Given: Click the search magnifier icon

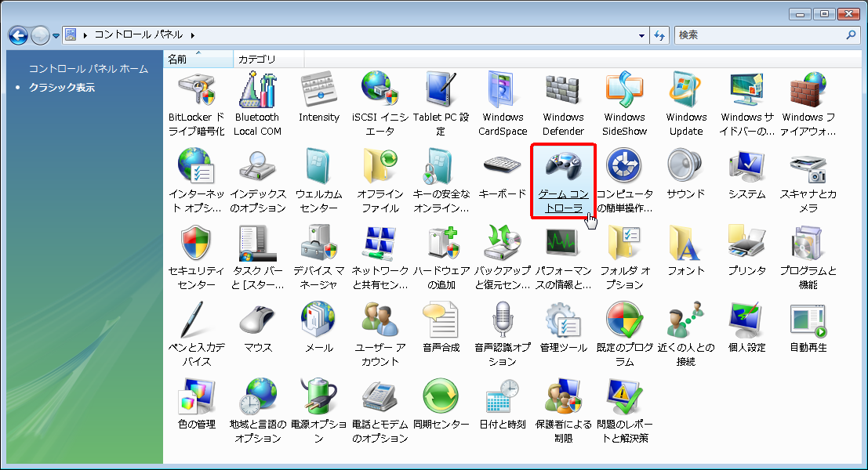Looking at the screenshot, I should pos(851,34).
